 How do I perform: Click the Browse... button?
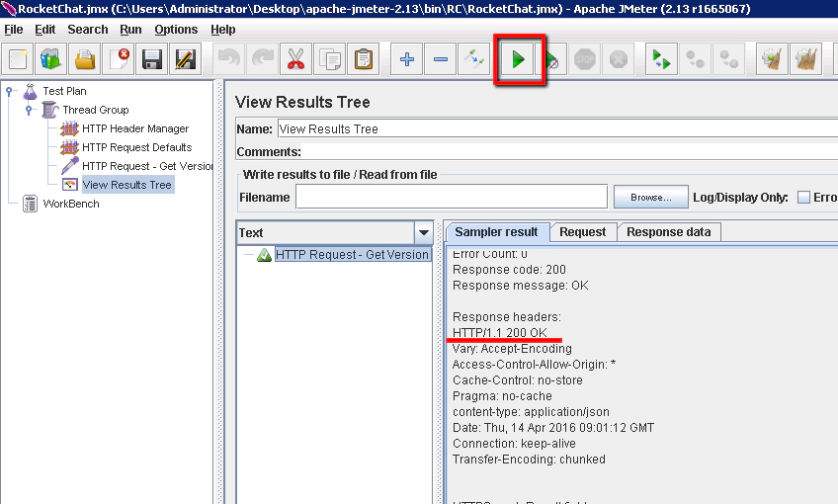click(651, 198)
